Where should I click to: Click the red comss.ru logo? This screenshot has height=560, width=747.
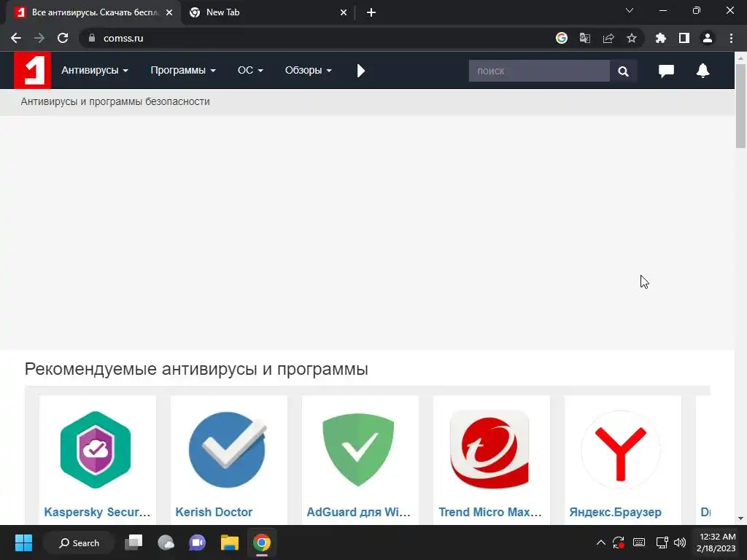32,71
